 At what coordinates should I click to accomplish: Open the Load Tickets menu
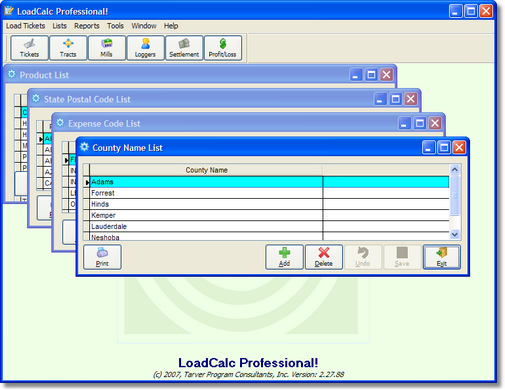tap(25, 26)
